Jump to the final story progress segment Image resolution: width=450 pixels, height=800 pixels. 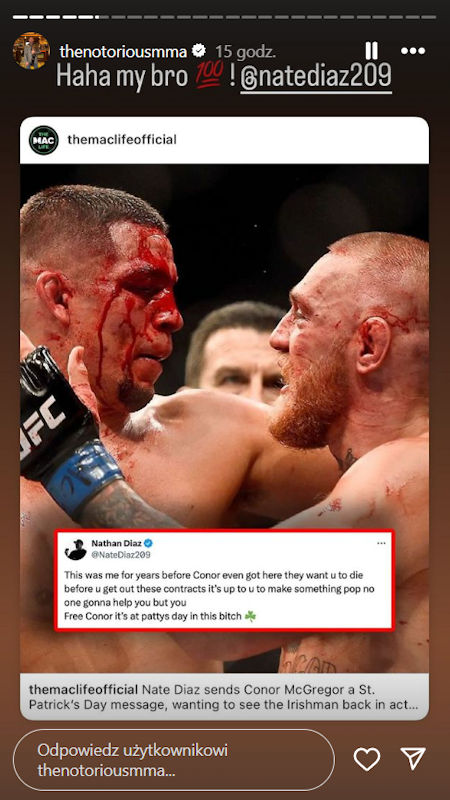pyautogui.click(x=428, y=17)
